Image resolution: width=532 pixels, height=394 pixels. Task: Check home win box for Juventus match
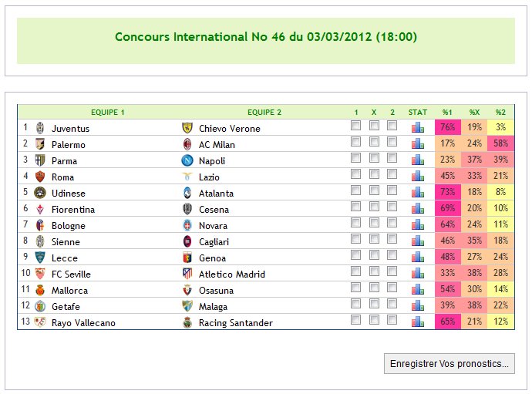pos(355,125)
